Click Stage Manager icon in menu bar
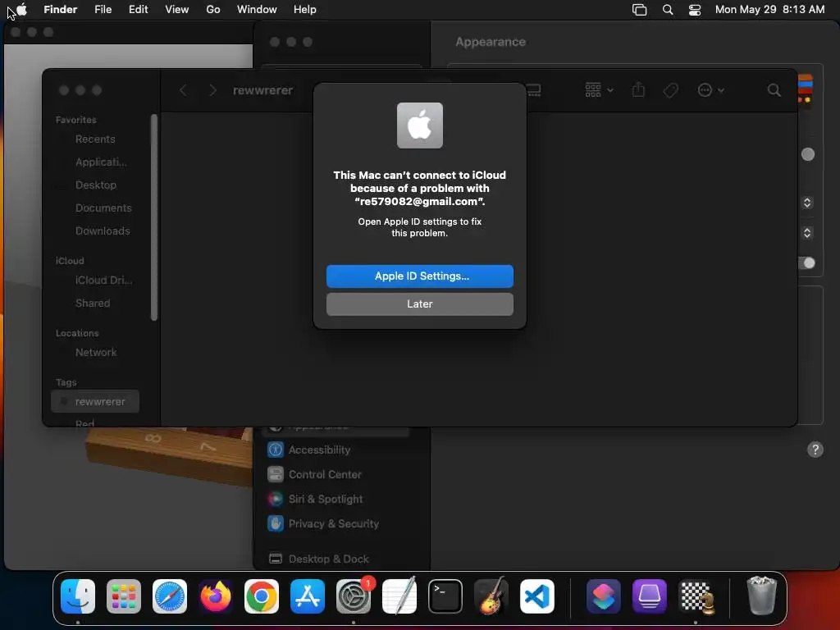 [639, 9]
